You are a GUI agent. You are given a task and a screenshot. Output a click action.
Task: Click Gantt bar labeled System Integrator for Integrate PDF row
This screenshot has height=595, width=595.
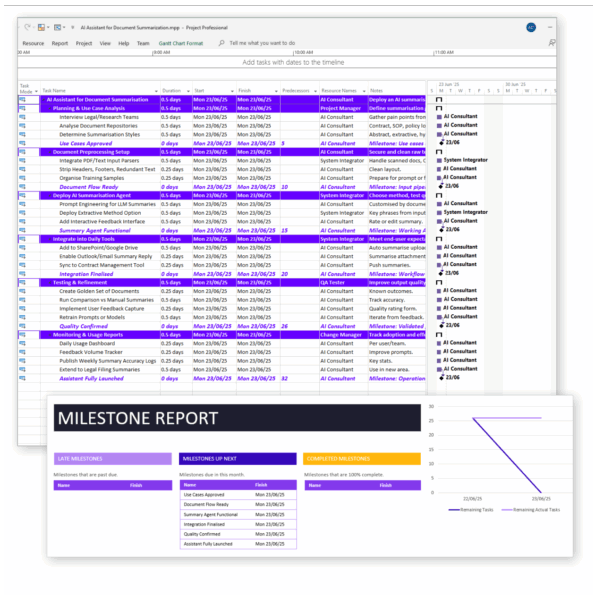(x=439, y=161)
